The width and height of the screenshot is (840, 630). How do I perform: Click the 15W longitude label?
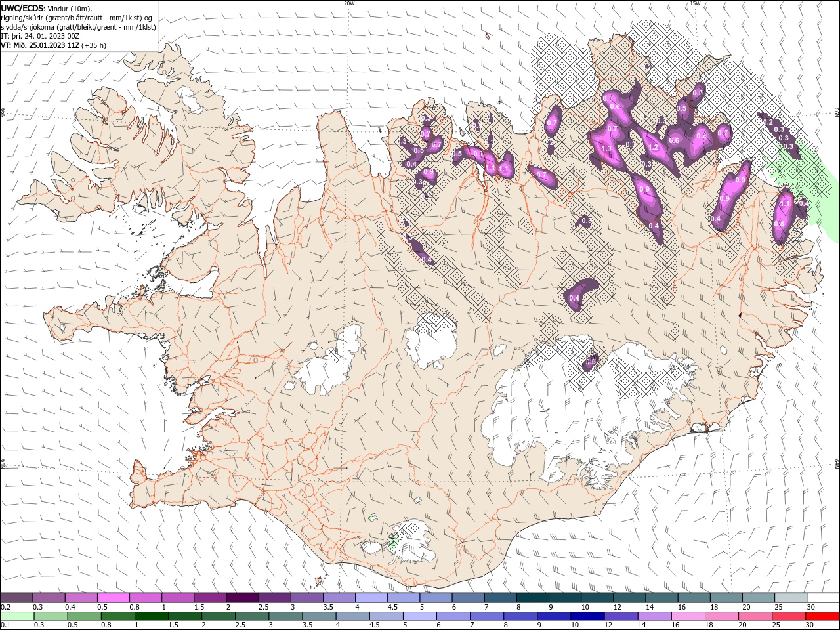click(x=695, y=3)
